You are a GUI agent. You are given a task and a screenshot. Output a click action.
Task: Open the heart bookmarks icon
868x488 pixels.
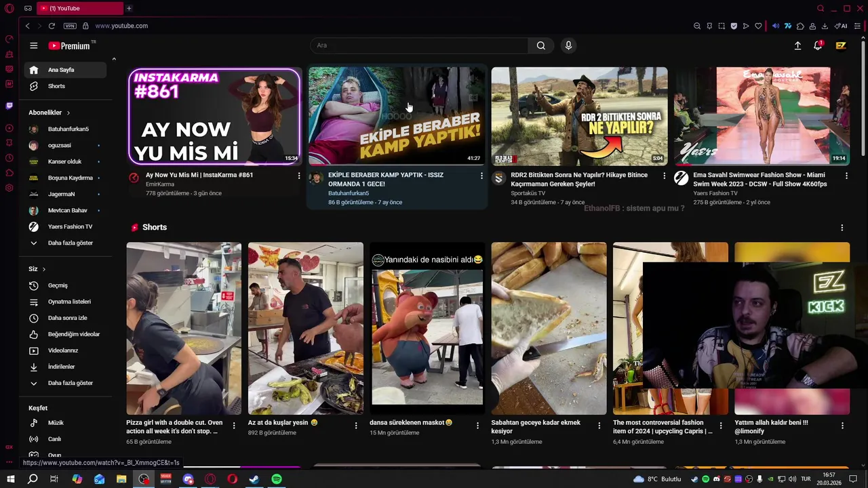click(758, 26)
